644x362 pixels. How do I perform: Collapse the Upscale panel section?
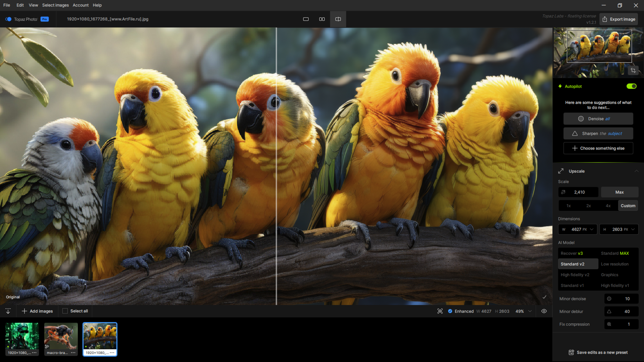[636, 171]
